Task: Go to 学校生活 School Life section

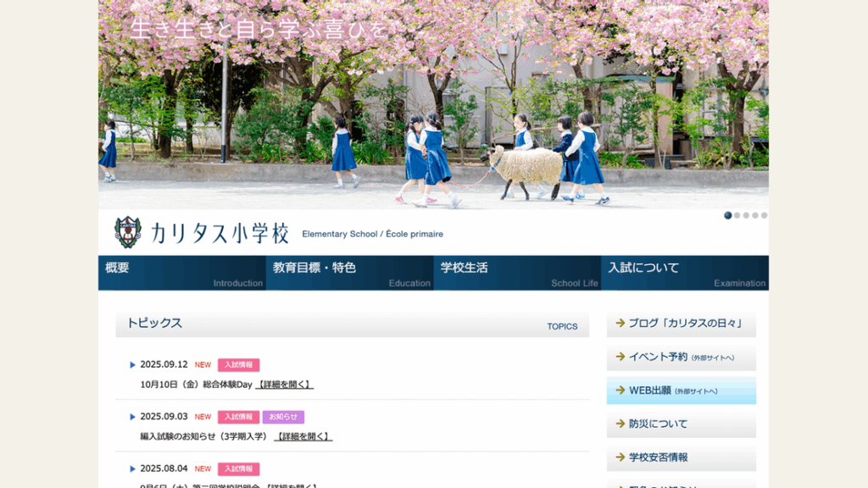Action: coord(517,273)
